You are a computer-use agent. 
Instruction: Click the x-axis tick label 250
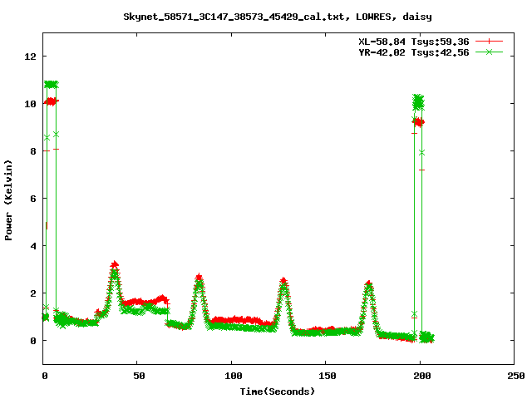(515, 376)
